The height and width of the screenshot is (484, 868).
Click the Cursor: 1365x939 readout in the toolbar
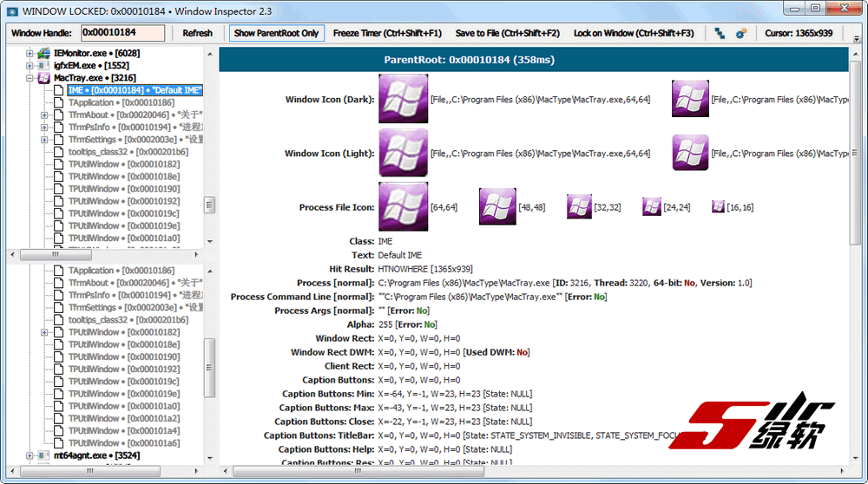799,33
